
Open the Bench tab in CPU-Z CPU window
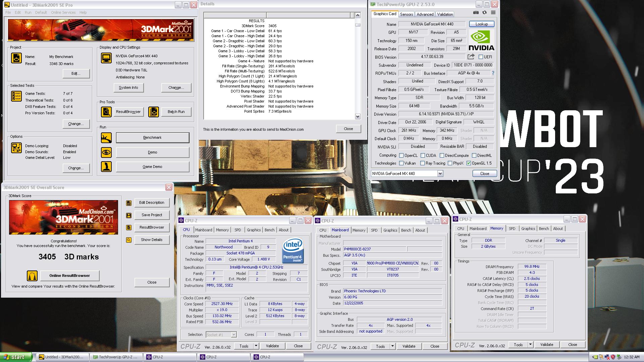pos(269,230)
